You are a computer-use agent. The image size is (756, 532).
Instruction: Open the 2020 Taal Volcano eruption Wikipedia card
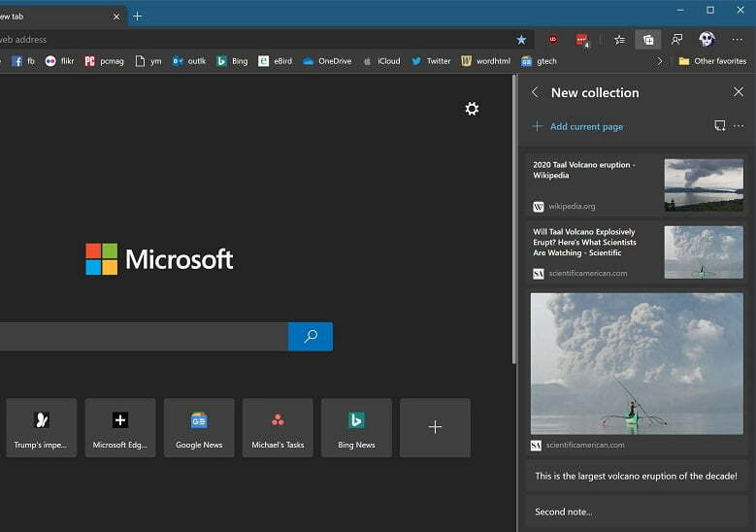point(637,185)
